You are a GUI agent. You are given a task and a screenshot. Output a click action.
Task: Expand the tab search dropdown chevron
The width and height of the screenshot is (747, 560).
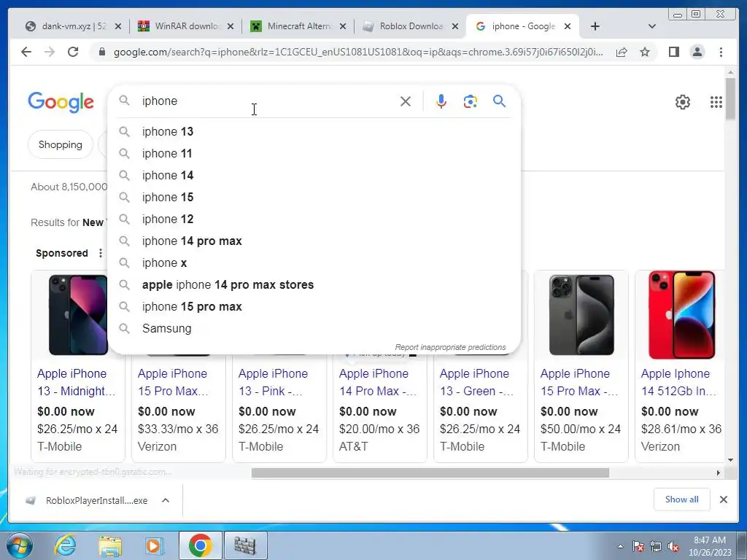[652, 26]
